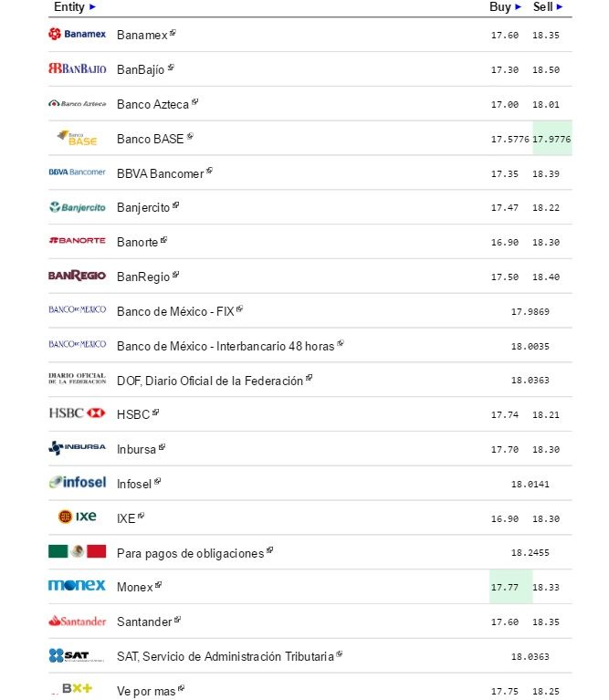Sort the table by Buy column
Viewport: 609px width, 700px height.
tap(519, 7)
